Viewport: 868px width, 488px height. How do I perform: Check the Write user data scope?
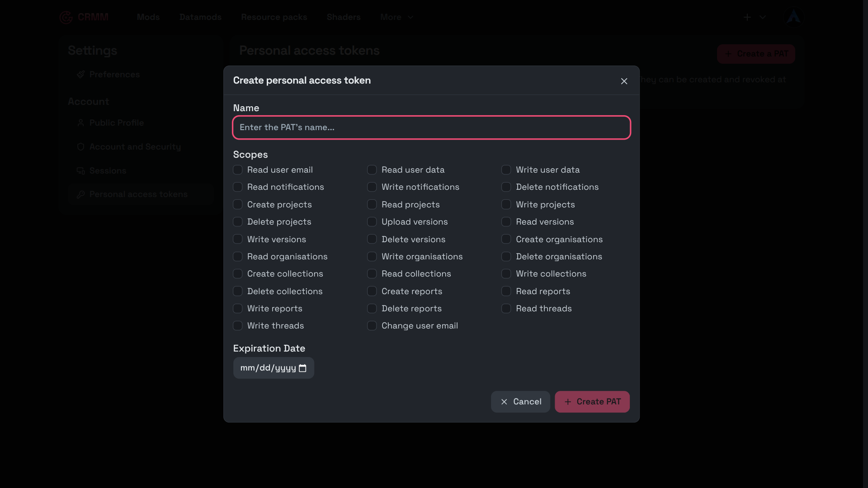[506, 170]
